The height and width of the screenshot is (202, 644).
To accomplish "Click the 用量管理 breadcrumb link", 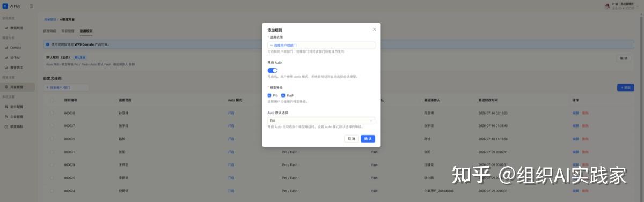I will pos(50,19).
